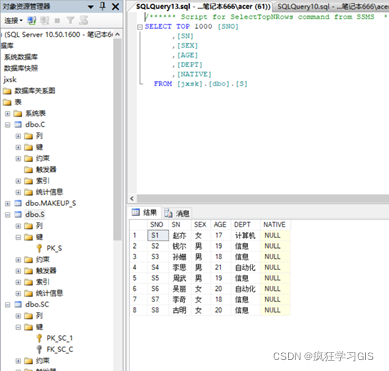Select the S1 cell in results
The width and height of the screenshot is (389, 371).
point(158,235)
